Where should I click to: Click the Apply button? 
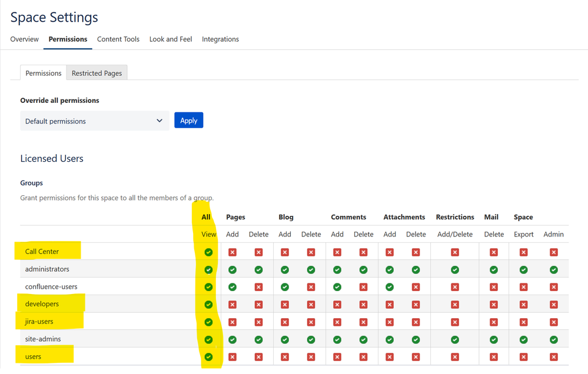pyautogui.click(x=188, y=121)
